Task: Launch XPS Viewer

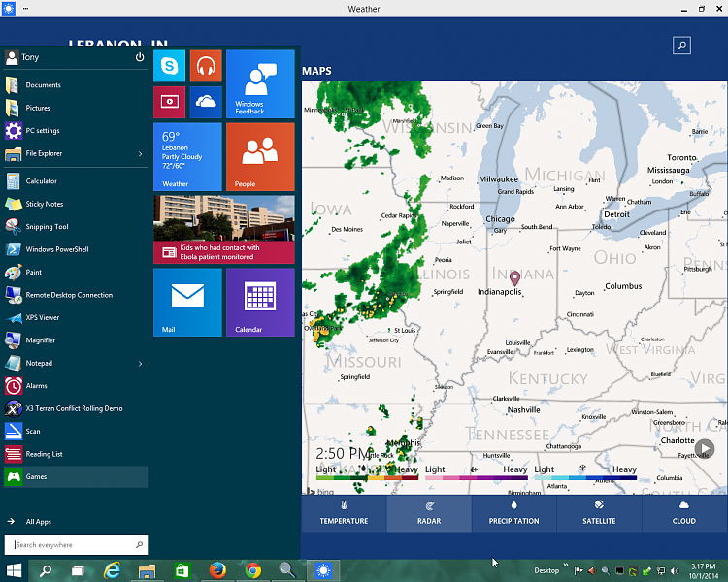Action: 76,317
